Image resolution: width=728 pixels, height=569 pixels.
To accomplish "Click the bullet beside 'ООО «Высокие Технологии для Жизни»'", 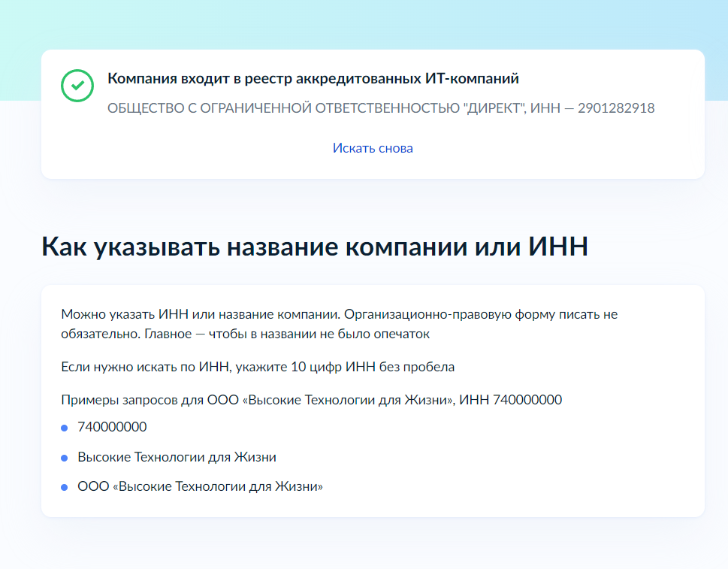I will coord(65,488).
